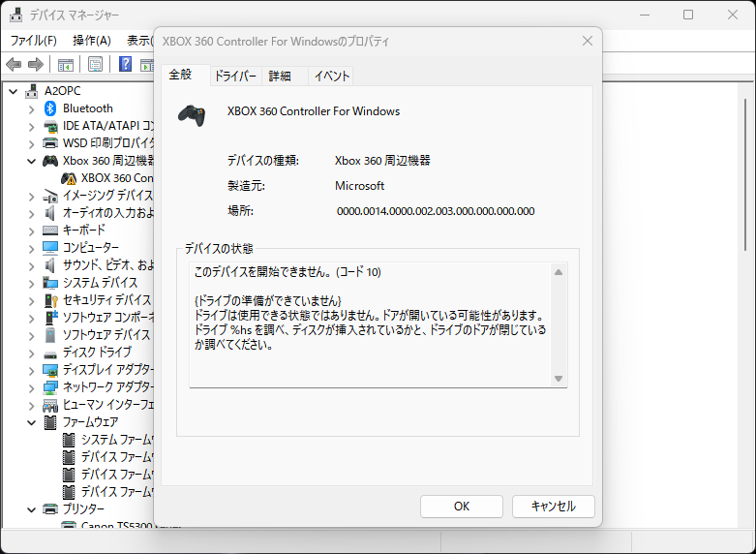Click device status scroll up arrow
Screen dimensions: 756x554
(x=559, y=272)
